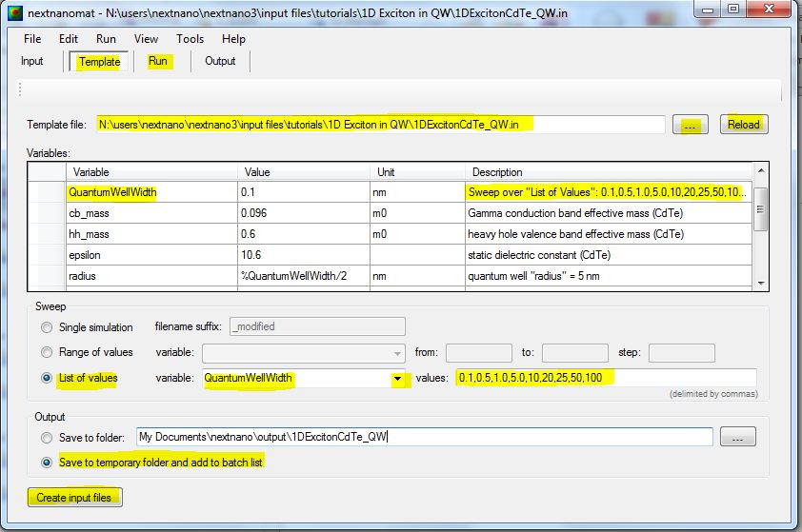The height and width of the screenshot is (532, 802).
Task: Enable Save to folder option
Action: pyautogui.click(x=47, y=438)
